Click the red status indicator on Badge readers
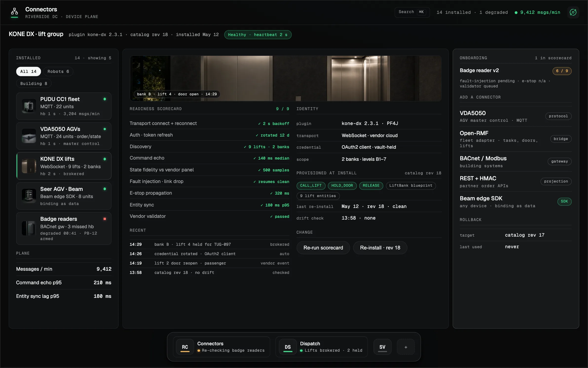This screenshot has height=368, width=588. [x=105, y=219]
